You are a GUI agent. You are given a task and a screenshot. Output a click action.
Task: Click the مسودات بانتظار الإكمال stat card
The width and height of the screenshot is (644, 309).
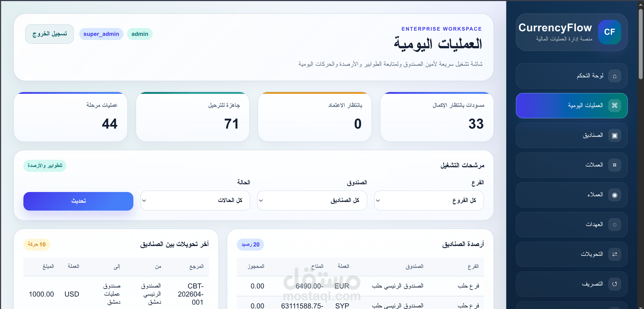[436, 117]
